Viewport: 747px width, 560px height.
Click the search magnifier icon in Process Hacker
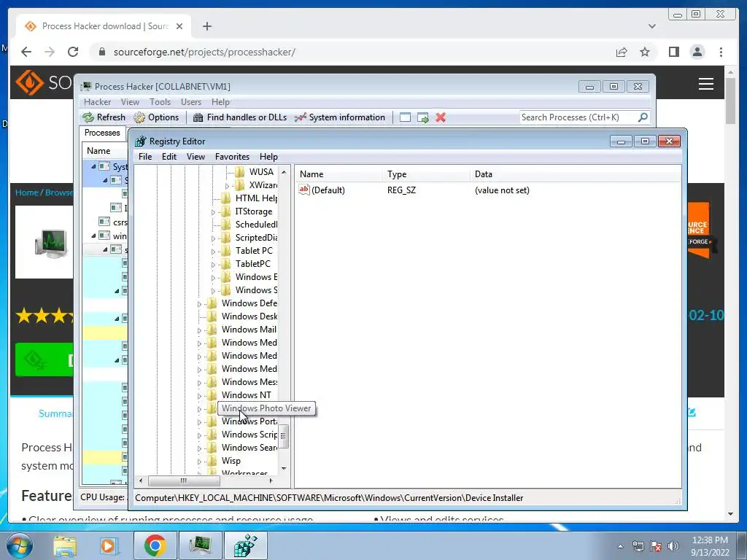point(643,117)
